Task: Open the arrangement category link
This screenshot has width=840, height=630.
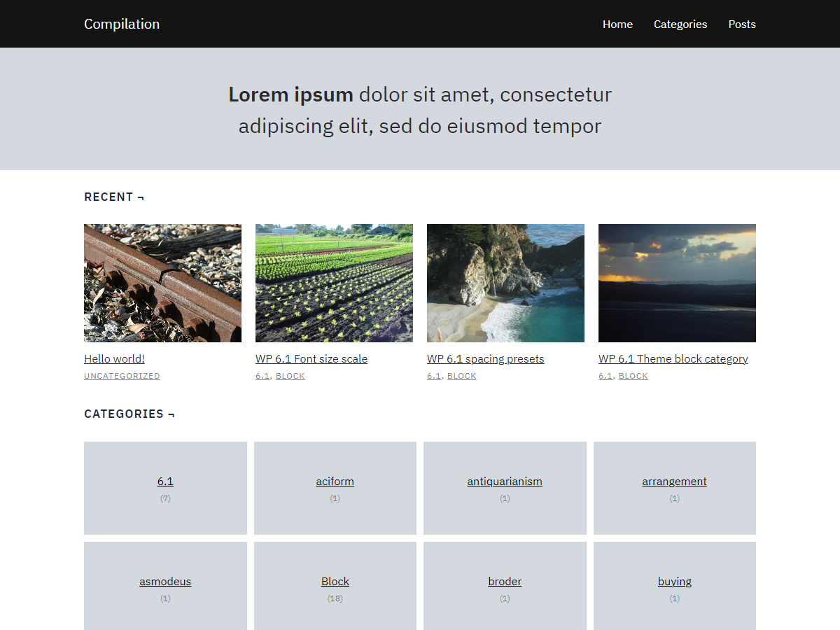Action: 675,481
